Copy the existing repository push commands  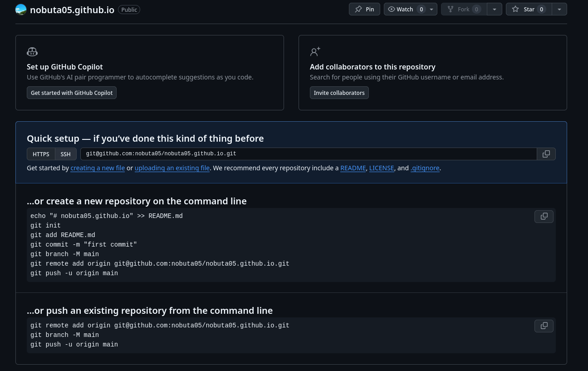[544, 326]
